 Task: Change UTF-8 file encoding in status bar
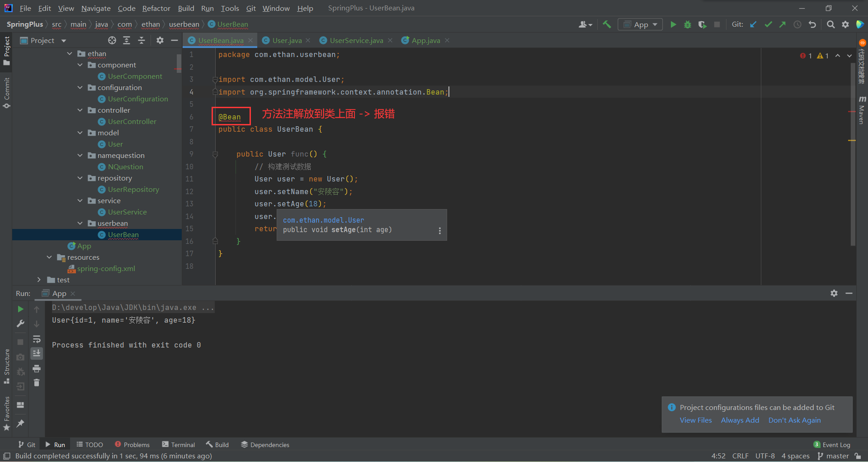(765, 456)
